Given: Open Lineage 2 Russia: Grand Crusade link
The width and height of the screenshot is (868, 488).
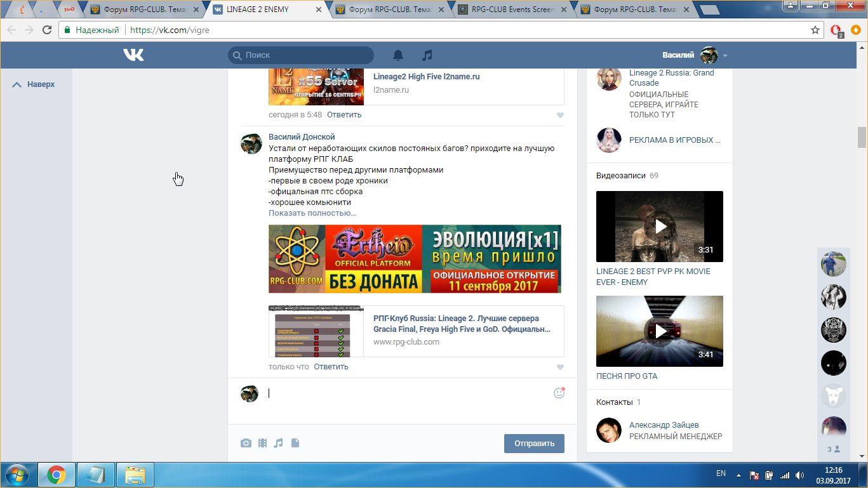Looking at the screenshot, I should (671, 78).
